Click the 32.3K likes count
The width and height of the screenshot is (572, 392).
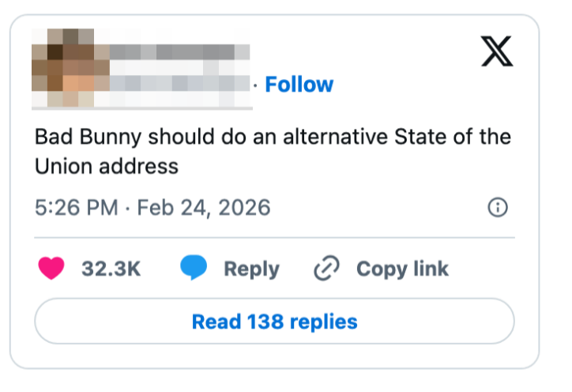click(x=111, y=269)
